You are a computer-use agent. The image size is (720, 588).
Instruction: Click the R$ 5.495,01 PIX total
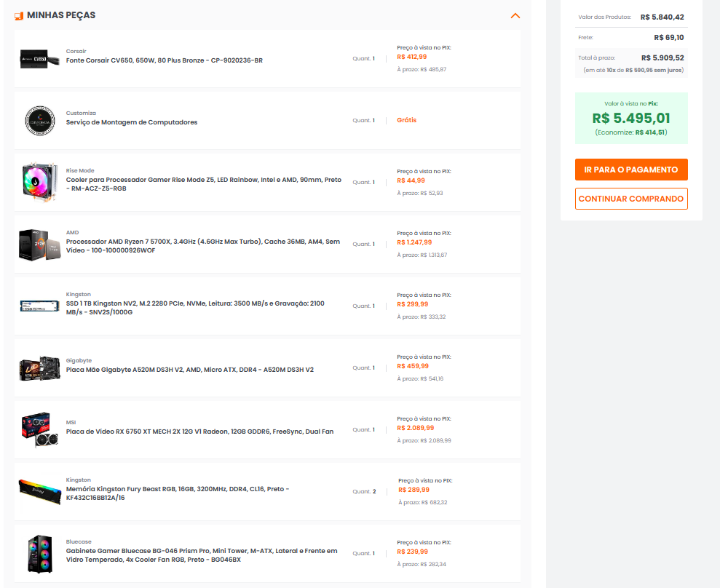coord(631,119)
